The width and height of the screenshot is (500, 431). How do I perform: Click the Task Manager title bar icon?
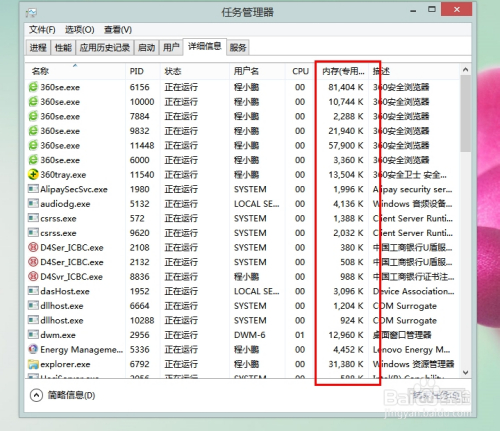(31, 13)
